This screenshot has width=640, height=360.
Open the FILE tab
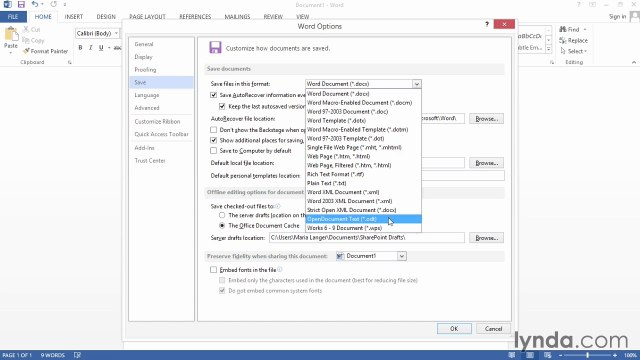coord(13,17)
